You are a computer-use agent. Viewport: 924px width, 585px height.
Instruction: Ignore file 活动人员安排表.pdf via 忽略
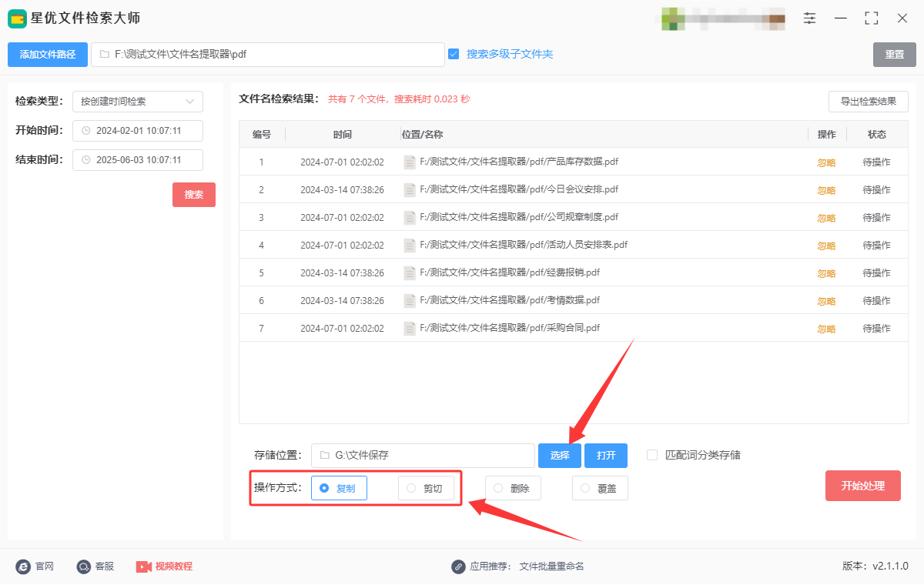tap(826, 246)
